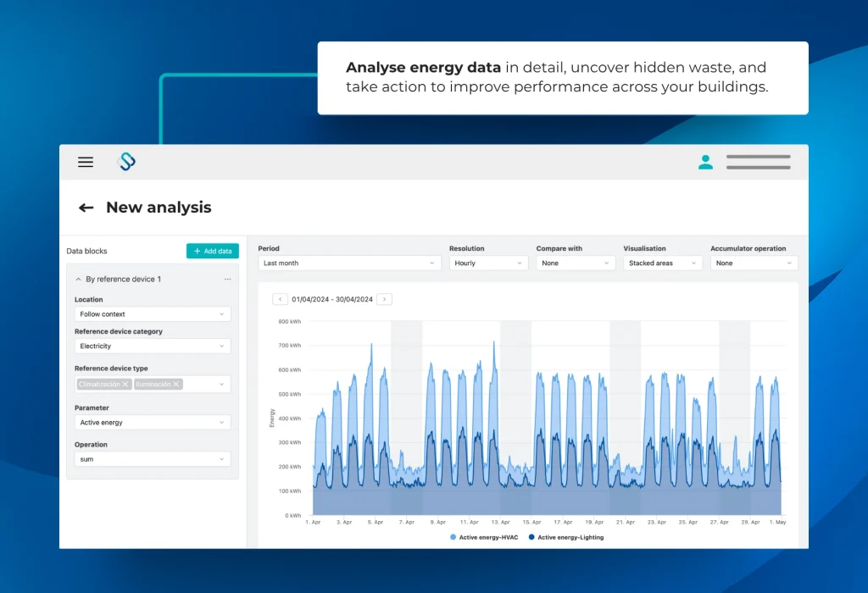
Task: Open the Location dropdown showing Follow context
Action: click(x=153, y=314)
